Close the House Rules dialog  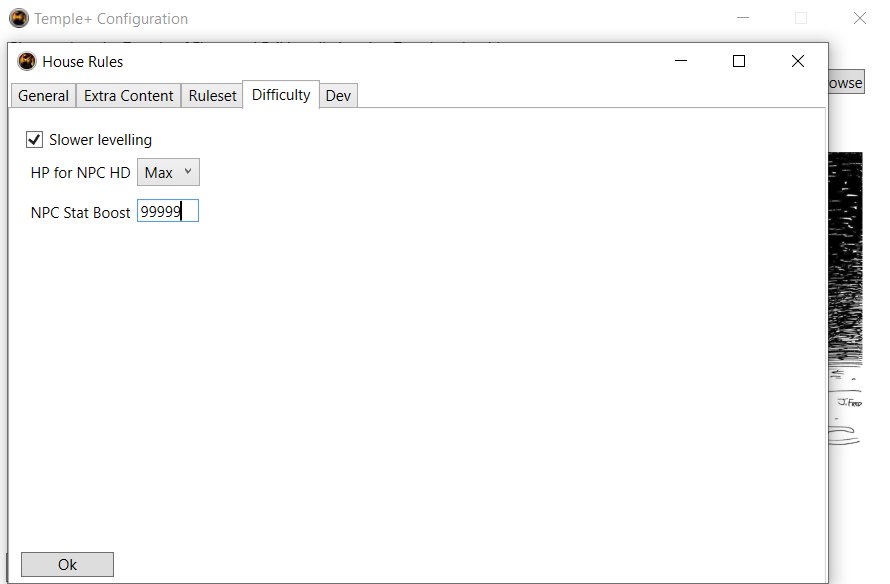[797, 62]
